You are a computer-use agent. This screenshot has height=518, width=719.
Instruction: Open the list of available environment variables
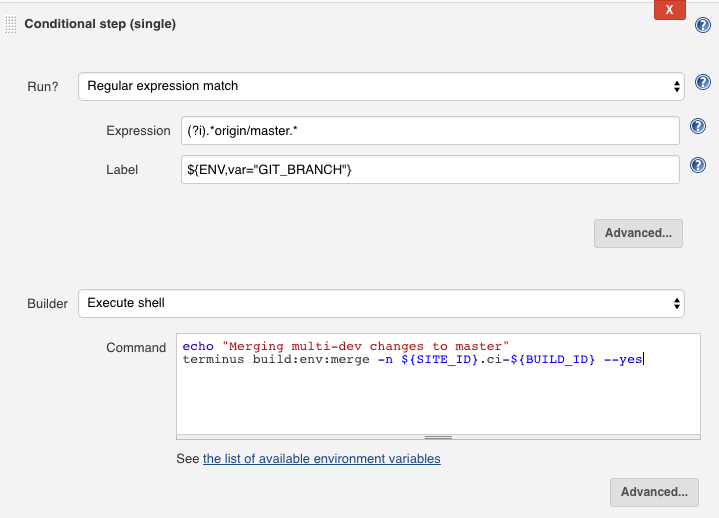(321, 459)
